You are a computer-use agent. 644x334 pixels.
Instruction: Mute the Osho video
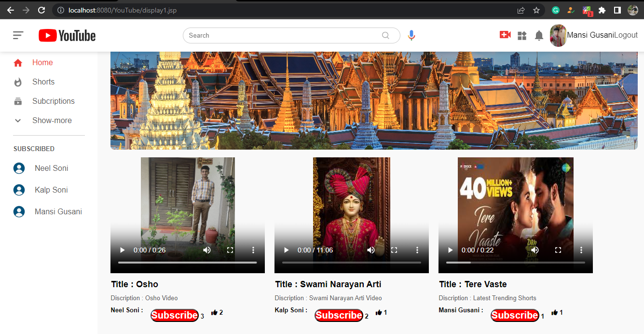tap(207, 250)
